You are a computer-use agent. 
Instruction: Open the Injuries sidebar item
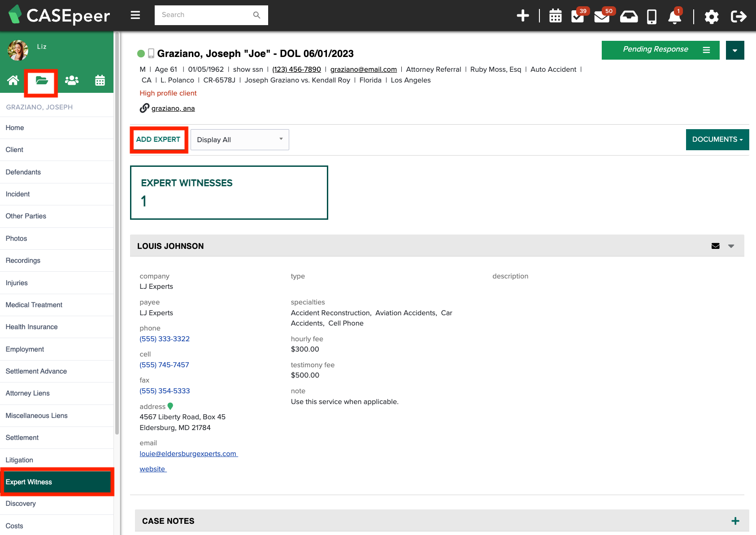(56, 283)
